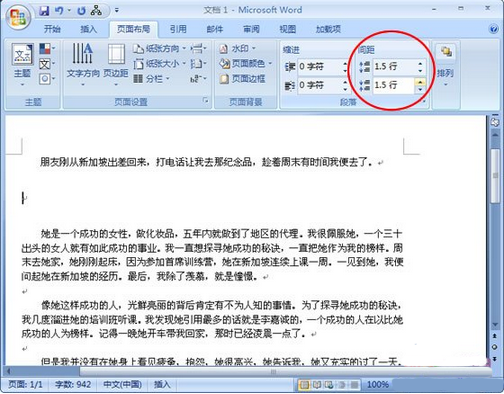Click page count 页面: 1/1 in status bar
The height and width of the screenshot is (394, 504).
(x=26, y=385)
